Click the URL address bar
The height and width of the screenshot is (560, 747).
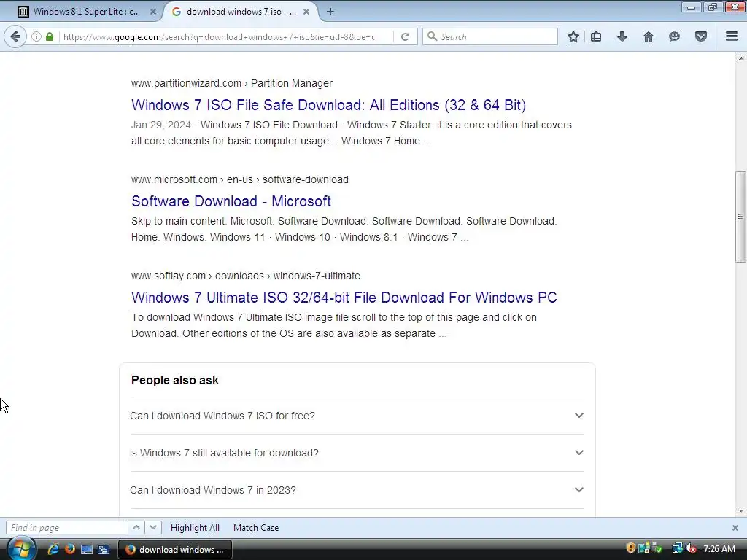218,36
